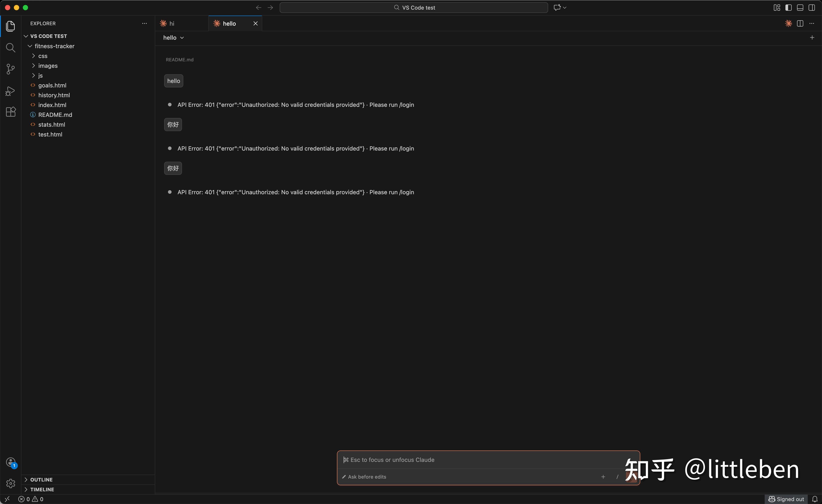Open Manage settings gear
Image resolution: width=822 pixels, height=504 pixels.
point(11,483)
